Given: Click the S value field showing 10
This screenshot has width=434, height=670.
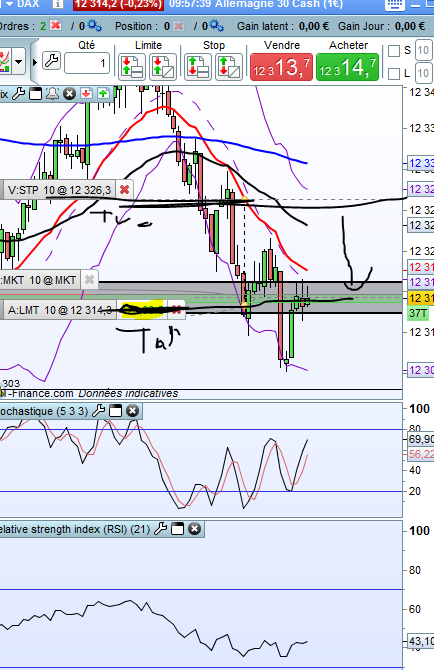Looking at the screenshot, I should click(422, 50).
